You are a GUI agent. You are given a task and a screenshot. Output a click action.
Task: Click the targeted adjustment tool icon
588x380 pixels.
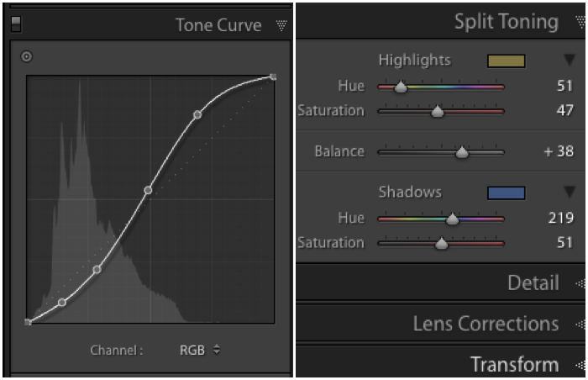pyautogui.click(x=26, y=56)
